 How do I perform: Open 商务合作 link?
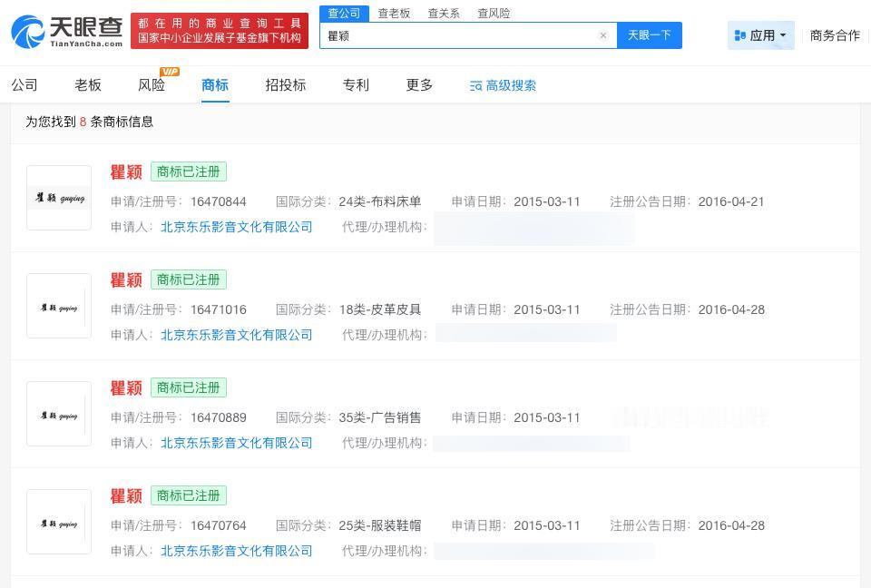(x=835, y=35)
